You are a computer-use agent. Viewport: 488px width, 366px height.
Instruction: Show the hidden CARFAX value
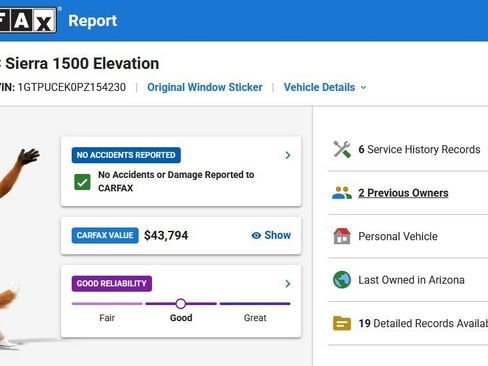271,235
